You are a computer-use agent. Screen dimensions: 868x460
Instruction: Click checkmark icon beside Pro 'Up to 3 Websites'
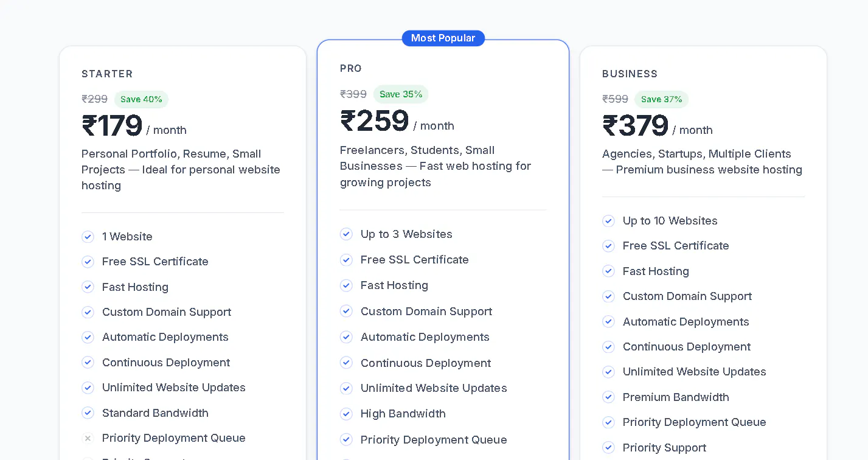tap(347, 234)
